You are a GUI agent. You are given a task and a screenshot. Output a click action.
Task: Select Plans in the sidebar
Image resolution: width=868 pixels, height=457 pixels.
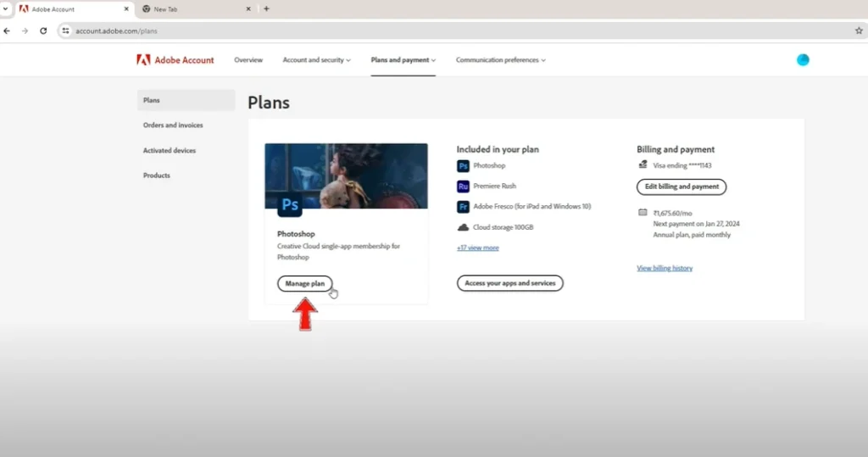pos(186,100)
